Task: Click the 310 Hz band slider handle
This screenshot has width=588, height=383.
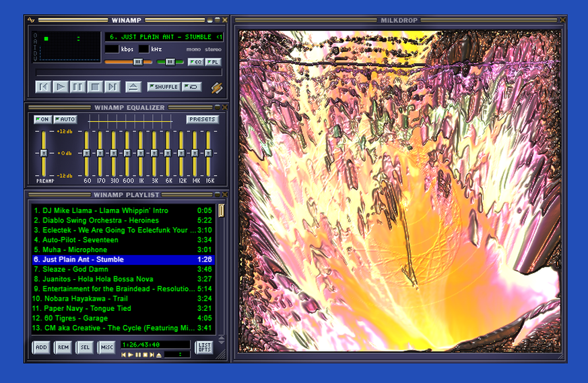Action: 114,153
